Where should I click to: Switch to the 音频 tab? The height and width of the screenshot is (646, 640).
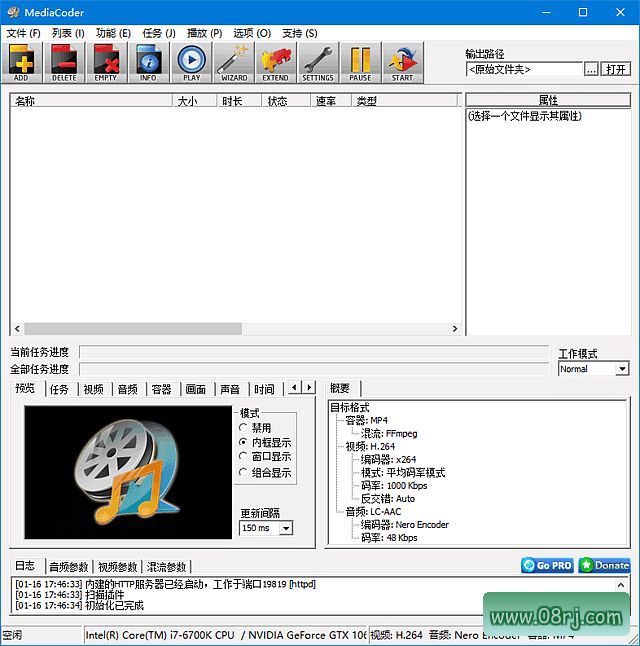[x=128, y=389]
